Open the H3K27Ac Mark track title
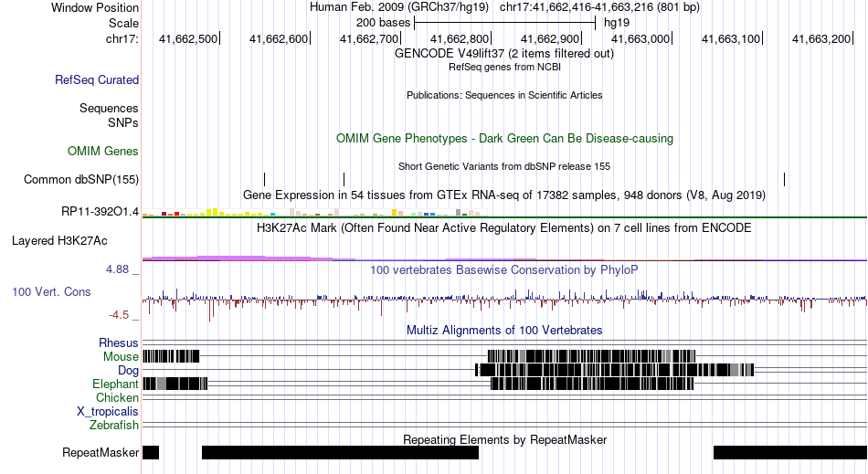868x474 pixels. [x=504, y=228]
